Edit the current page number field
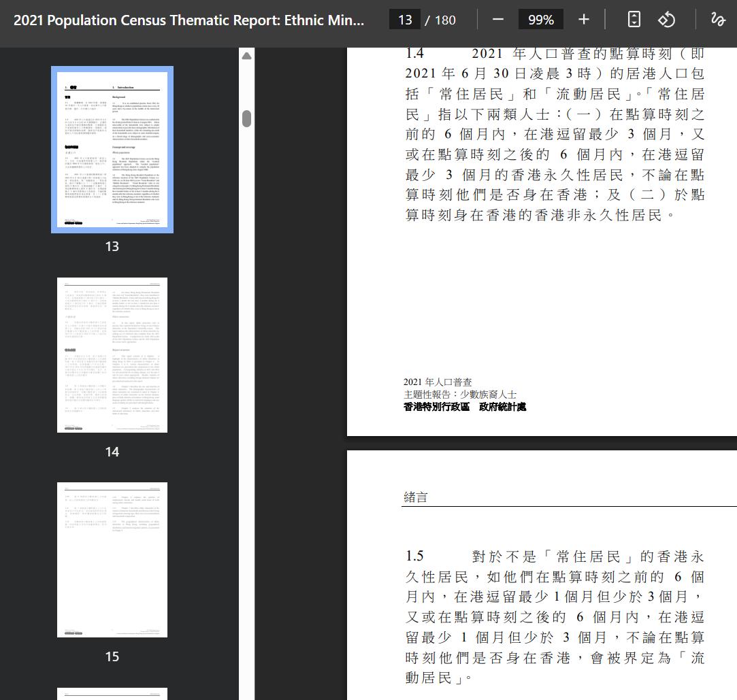 405,20
